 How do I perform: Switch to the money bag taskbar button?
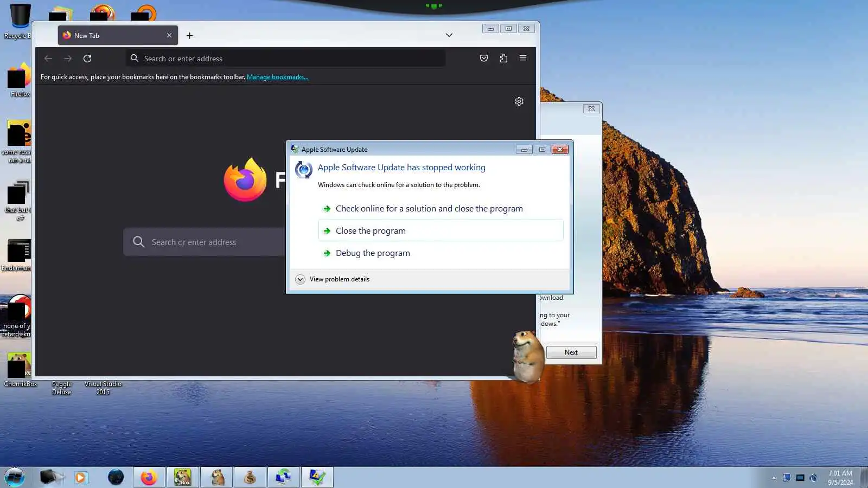[x=250, y=478]
